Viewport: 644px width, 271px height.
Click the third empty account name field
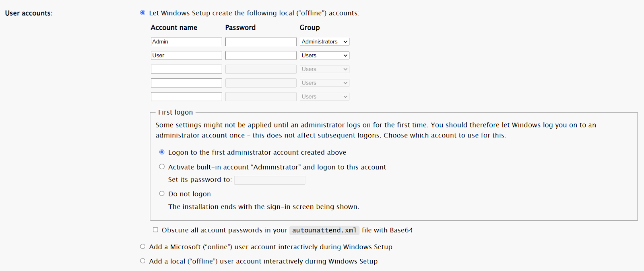click(x=186, y=69)
